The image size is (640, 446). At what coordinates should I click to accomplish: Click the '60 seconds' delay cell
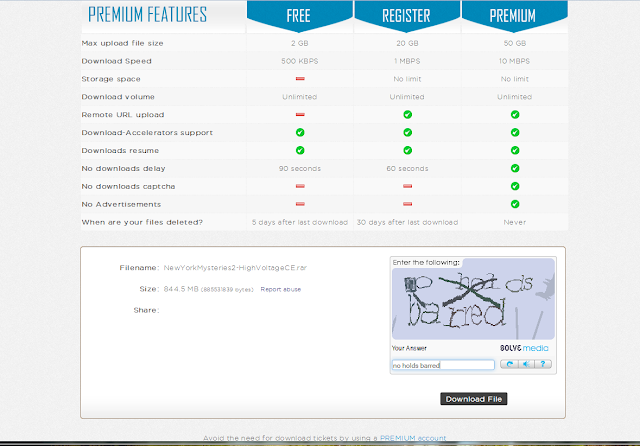[407, 169]
